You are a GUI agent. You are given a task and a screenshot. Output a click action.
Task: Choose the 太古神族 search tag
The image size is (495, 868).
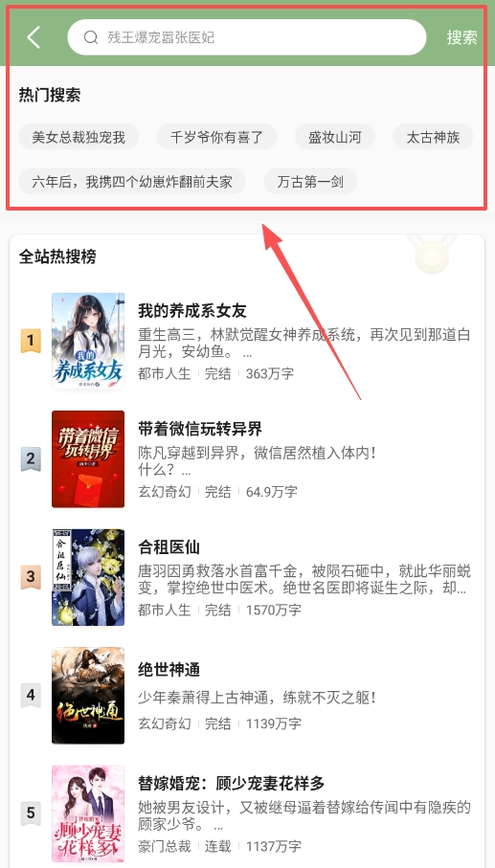tap(433, 137)
